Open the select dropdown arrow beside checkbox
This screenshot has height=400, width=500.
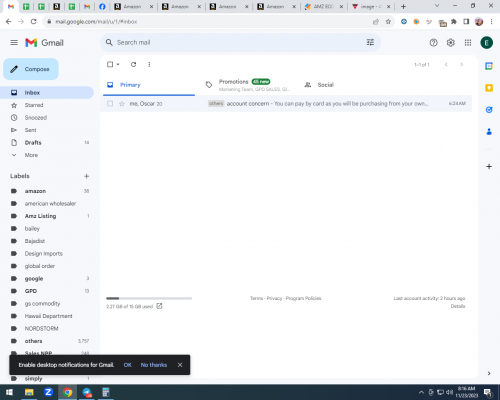tap(118, 64)
